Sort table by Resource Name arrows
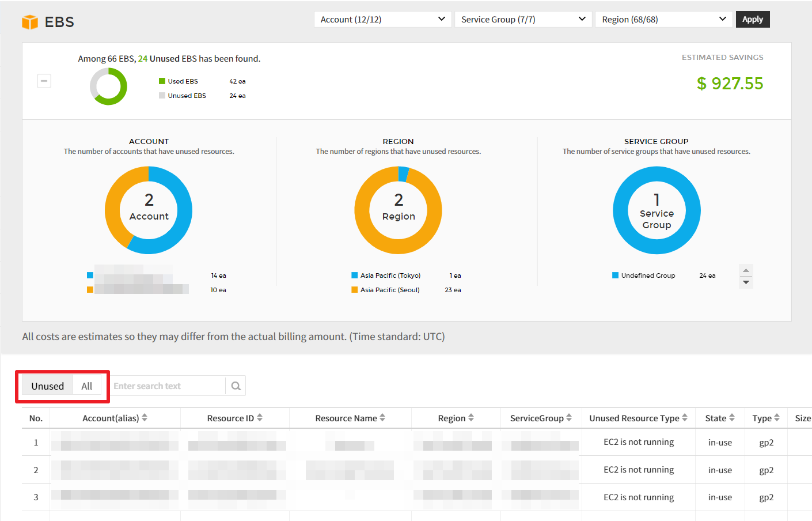 382,418
